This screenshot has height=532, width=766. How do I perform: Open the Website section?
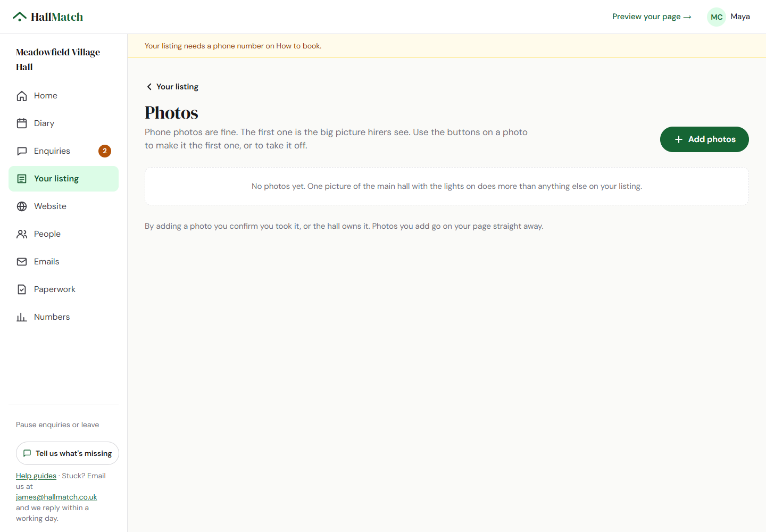63,206
